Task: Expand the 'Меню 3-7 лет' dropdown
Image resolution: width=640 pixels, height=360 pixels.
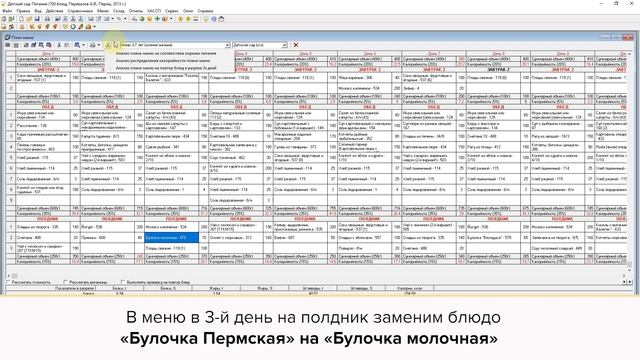Action: (227, 45)
